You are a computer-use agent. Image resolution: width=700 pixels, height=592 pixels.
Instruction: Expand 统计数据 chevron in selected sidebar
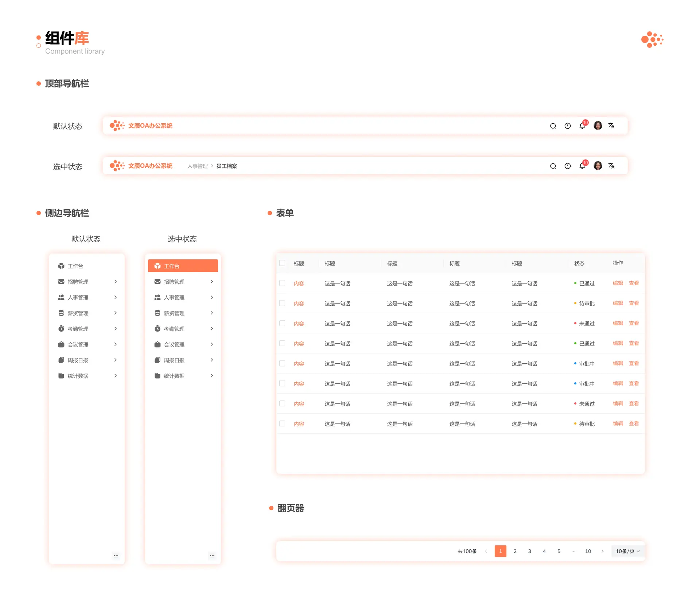(x=212, y=376)
